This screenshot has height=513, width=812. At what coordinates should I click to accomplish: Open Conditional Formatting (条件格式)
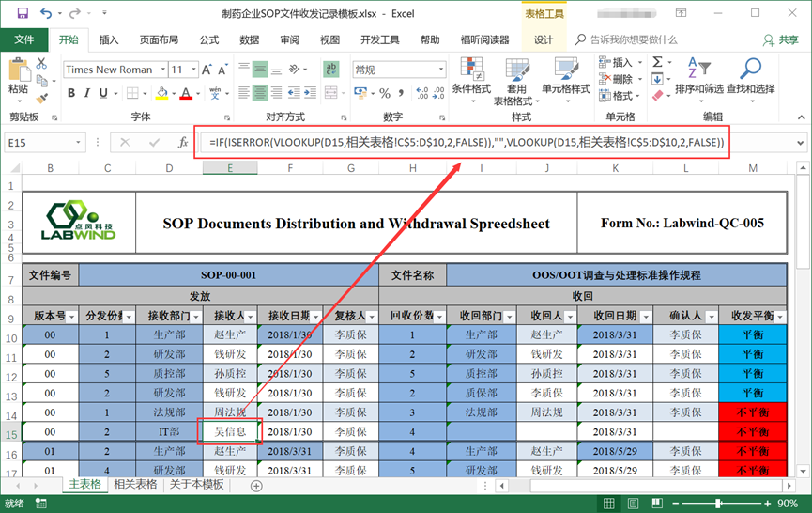tap(471, 75)
